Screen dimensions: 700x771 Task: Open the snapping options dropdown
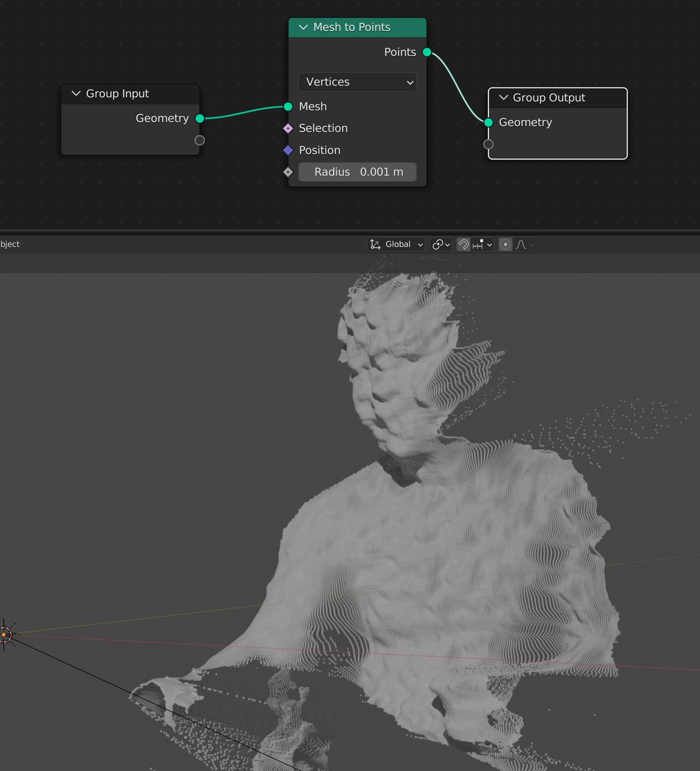click(483, 244)
